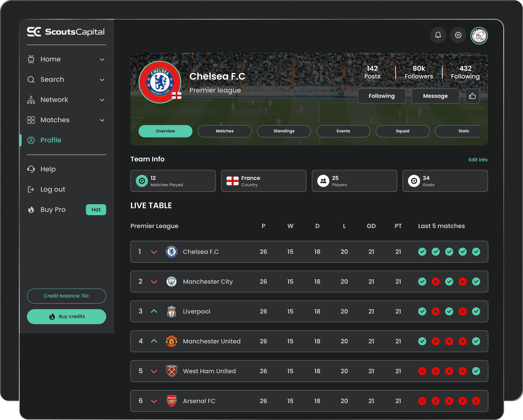This screenshot has width=523, height=420.
Task: Click the Network hierarchy icon
Action: point(31,100)
